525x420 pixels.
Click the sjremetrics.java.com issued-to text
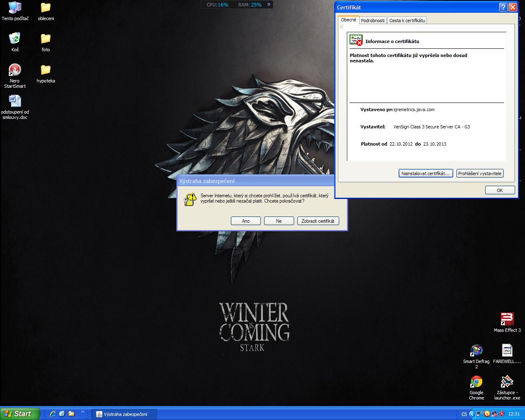pos(414,110)
